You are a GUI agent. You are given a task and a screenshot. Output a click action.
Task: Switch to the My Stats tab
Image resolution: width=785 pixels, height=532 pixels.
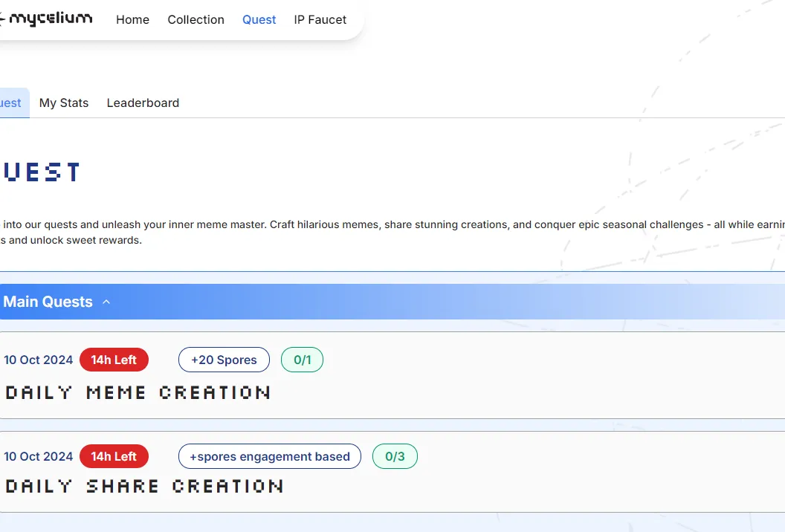pos(64,103)
